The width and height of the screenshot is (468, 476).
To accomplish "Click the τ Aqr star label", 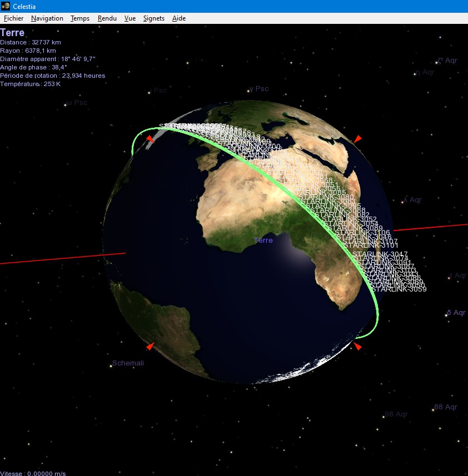I will (x=458, y=275).
